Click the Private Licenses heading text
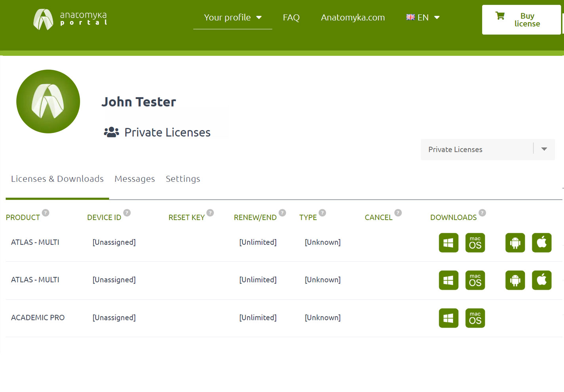 (168, 132)
